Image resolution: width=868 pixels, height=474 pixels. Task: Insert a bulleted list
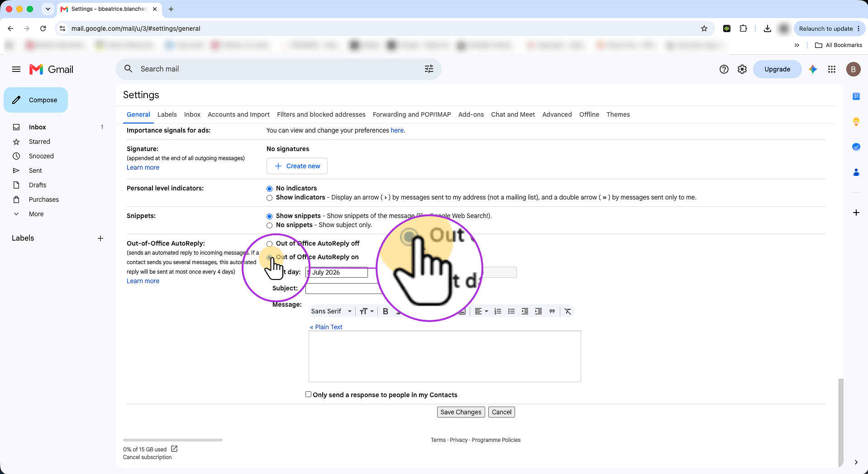(511, 311)
